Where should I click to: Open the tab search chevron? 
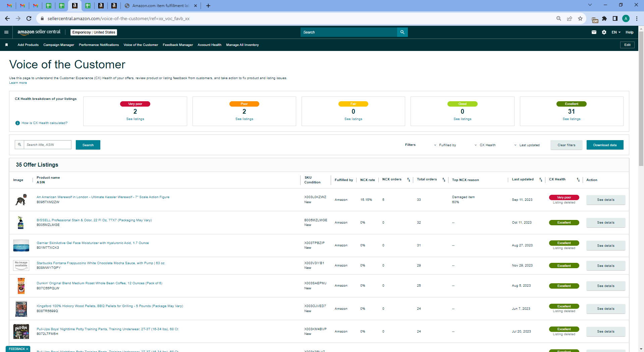590,5
